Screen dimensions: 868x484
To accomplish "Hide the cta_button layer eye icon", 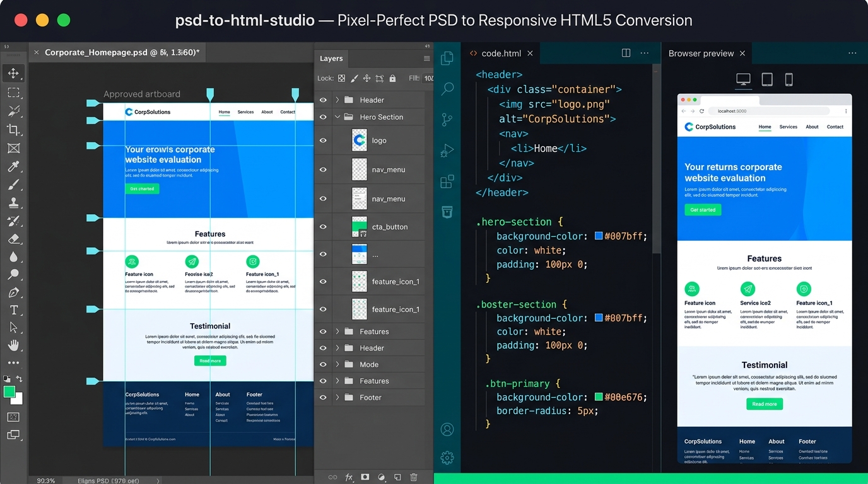I will point(323,226).
